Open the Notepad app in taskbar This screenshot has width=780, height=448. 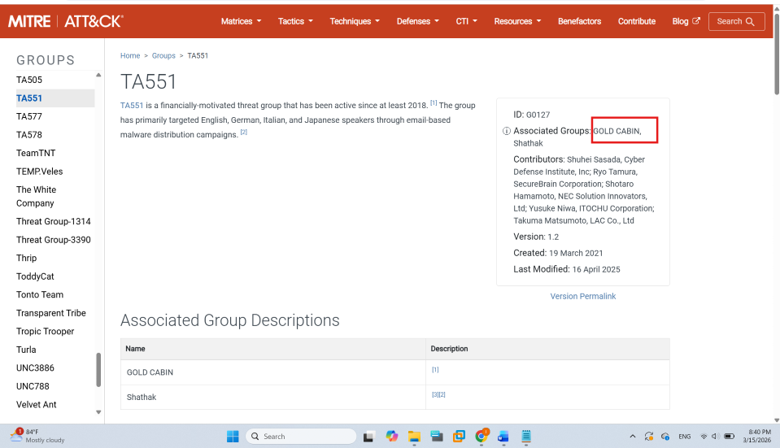pyautogui.click(x=526, y=437)
